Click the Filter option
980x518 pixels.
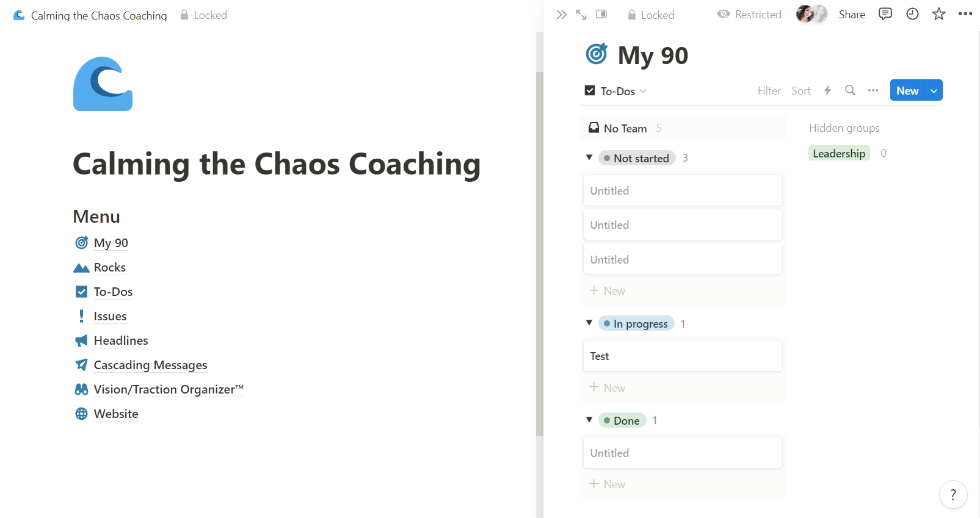[769, 91]
